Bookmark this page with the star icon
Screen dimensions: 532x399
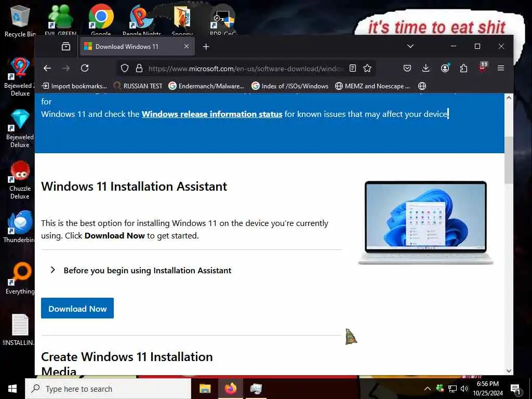(367, 68)
